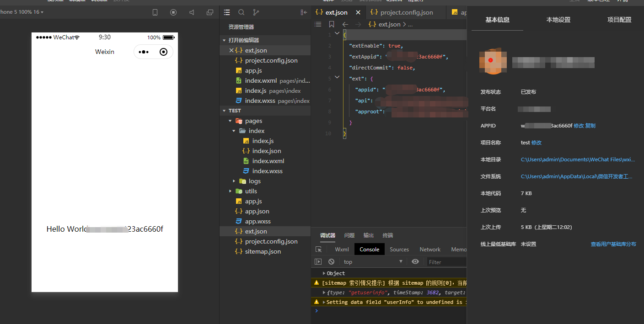This screenshot has width=644, height=324.
Task: Click the navigate back arrow in editor
Action: [x=345, y=24]
